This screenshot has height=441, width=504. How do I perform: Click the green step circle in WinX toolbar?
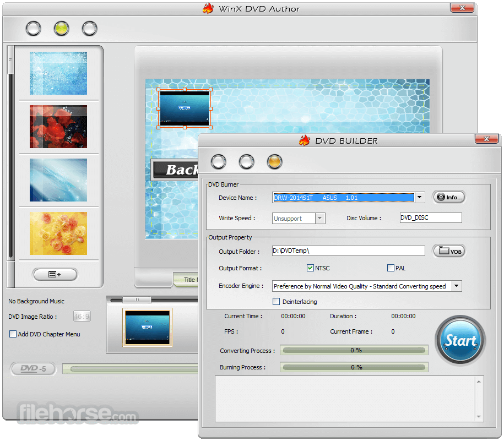pos(61,28)
